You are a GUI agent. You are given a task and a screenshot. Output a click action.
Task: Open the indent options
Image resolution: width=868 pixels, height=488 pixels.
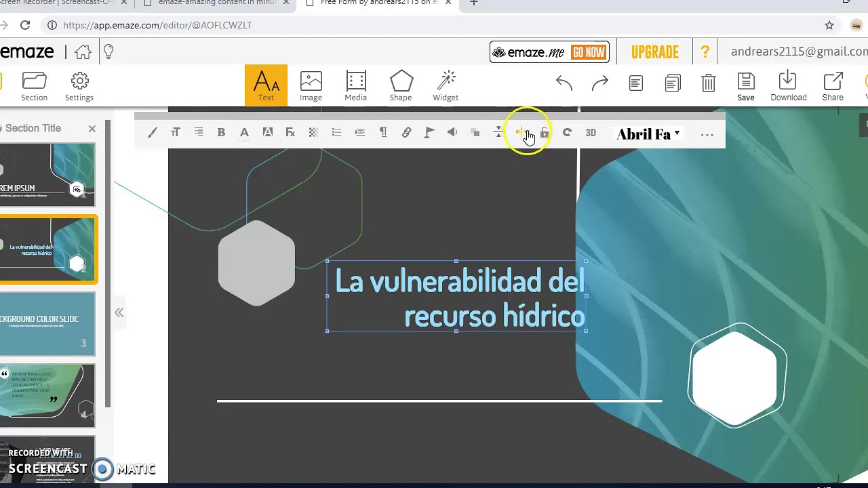[360, 133]
